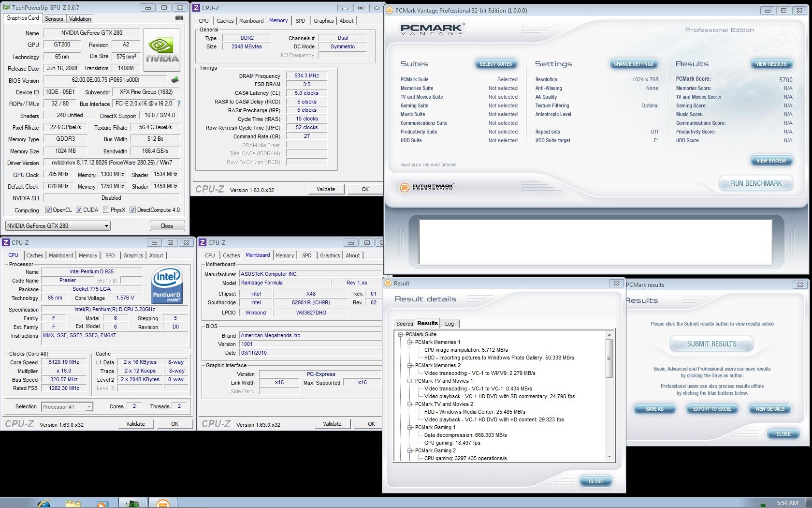Click the GPU-Z window title icon

pos(7,7)
